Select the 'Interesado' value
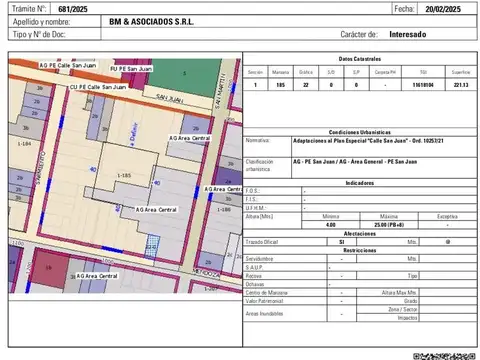 click(408, 34)
